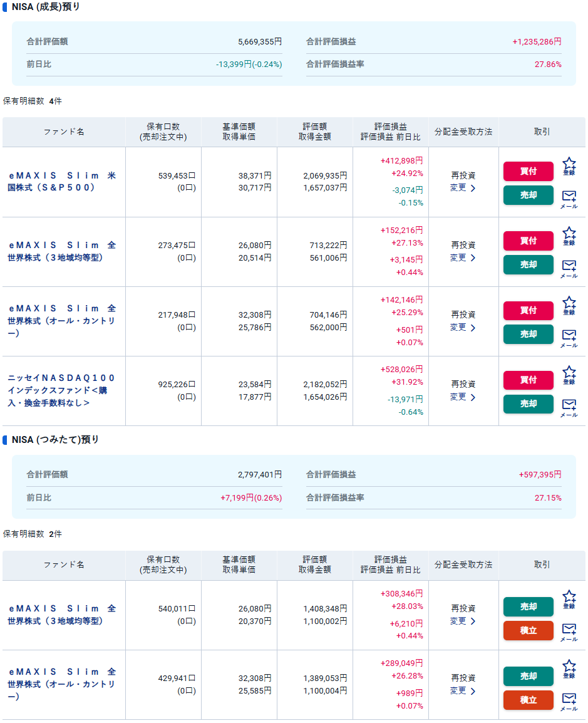Click mail icon for NISA成長 オール・カントリー fund

569,337
